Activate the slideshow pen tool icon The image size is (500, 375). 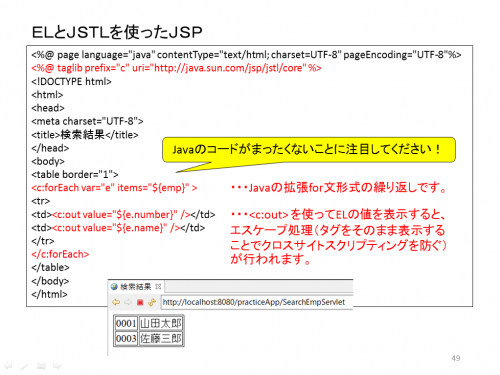24,366
